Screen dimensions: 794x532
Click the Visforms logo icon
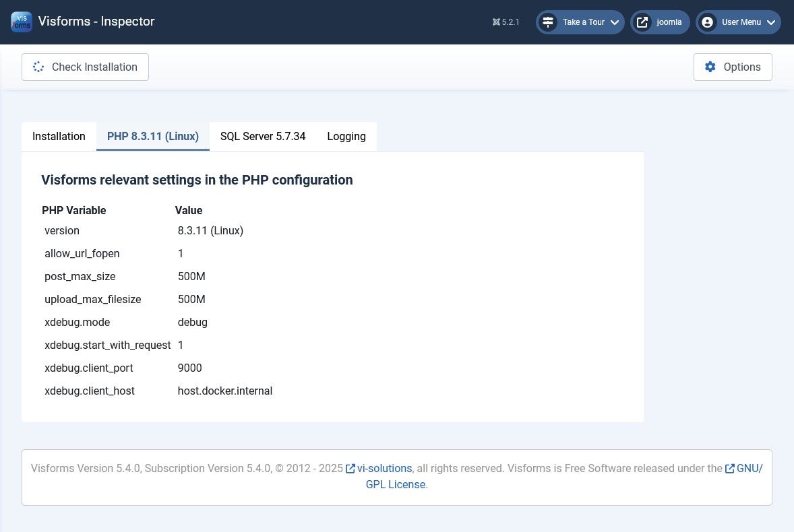pos(22,22)
